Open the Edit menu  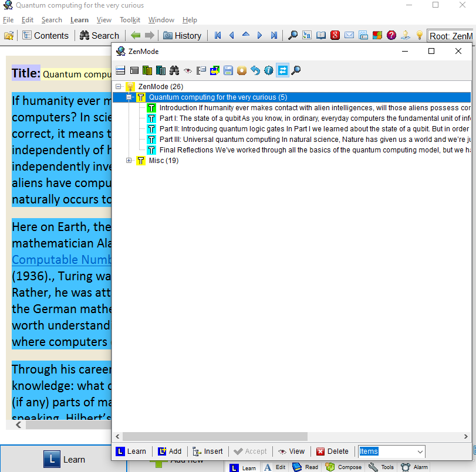coord(28,20)
